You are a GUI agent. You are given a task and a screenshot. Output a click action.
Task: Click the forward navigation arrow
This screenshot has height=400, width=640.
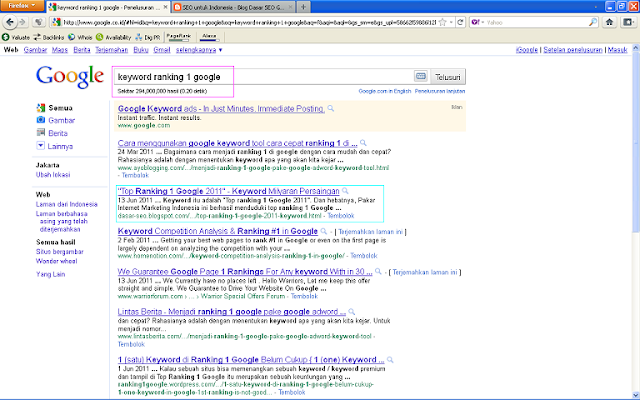[22, 22]
